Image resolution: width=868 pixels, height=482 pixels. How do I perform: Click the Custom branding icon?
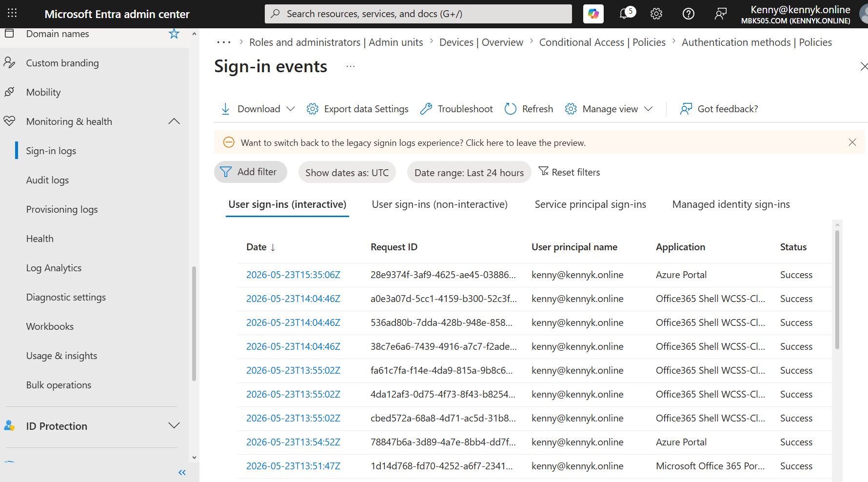tap(9, 62)
